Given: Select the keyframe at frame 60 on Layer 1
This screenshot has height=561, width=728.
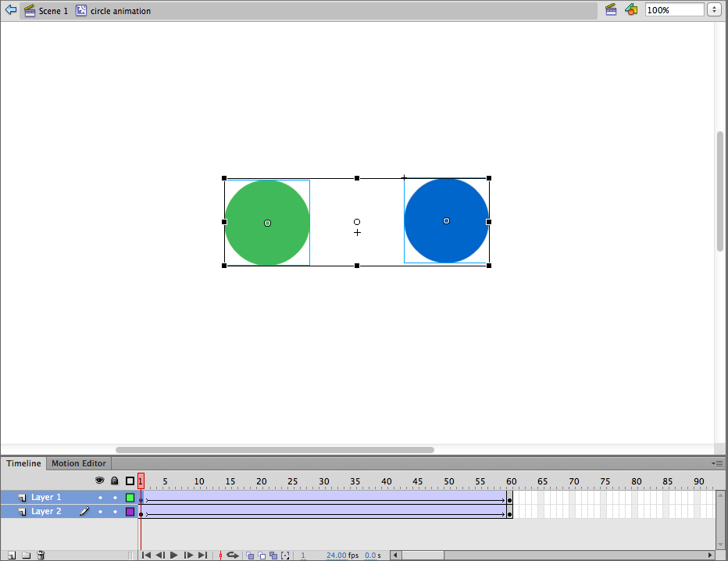Looking at the screenshot, I should point(509,498).
